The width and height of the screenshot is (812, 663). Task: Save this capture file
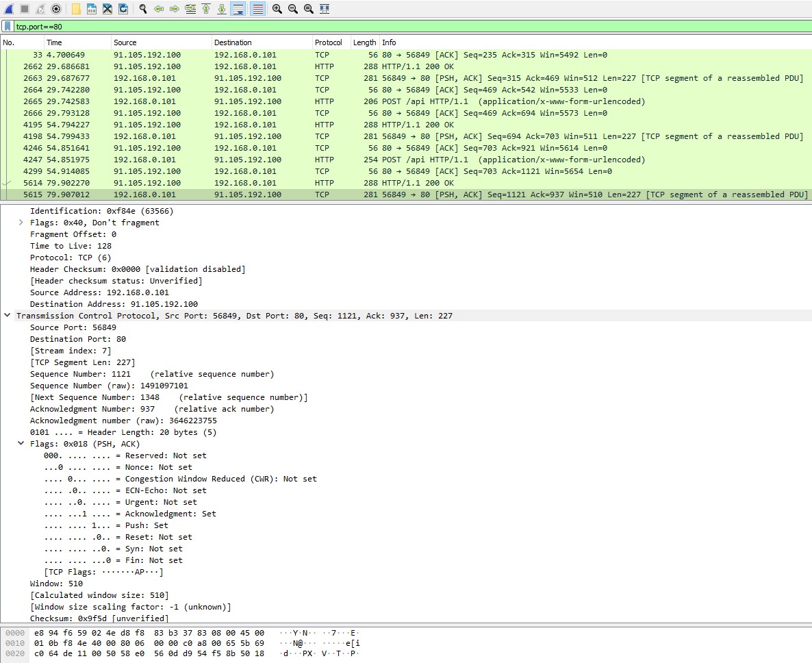click(92, 9)
